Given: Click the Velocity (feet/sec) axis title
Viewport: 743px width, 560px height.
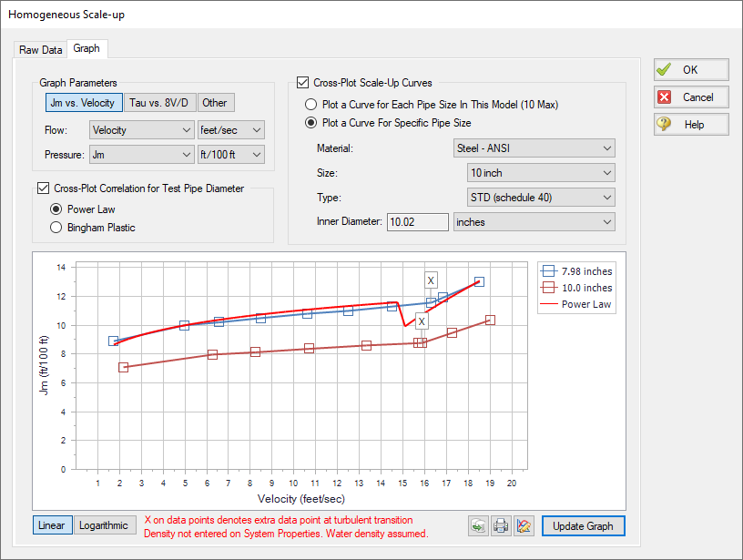Looking at the screenshot, I should tap(300, 499).
